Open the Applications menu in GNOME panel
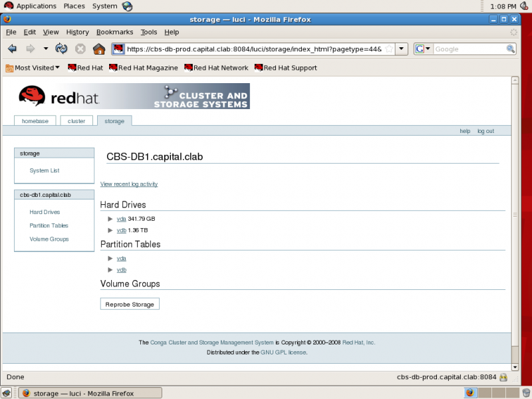 pyautogui.click(x=31, y=6)
